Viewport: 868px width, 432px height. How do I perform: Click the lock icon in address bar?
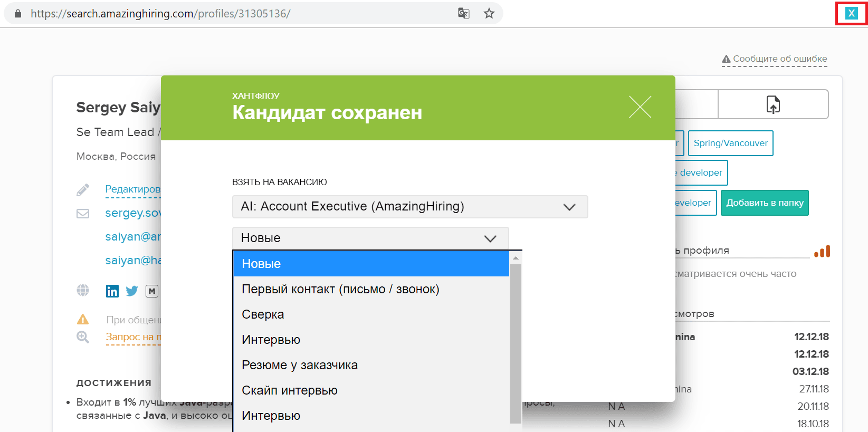pos(18,14)
